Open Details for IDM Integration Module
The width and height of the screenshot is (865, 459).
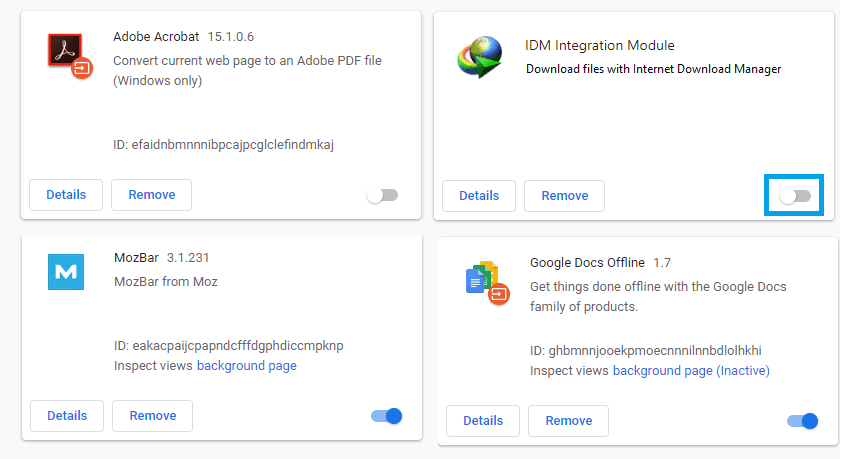[479, 196]
